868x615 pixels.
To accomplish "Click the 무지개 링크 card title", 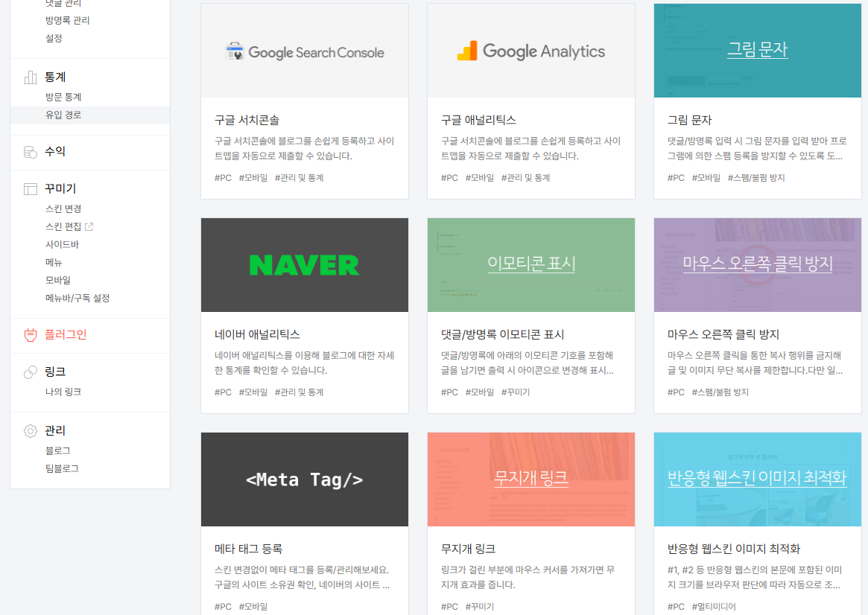I will [x=469, y=549].
